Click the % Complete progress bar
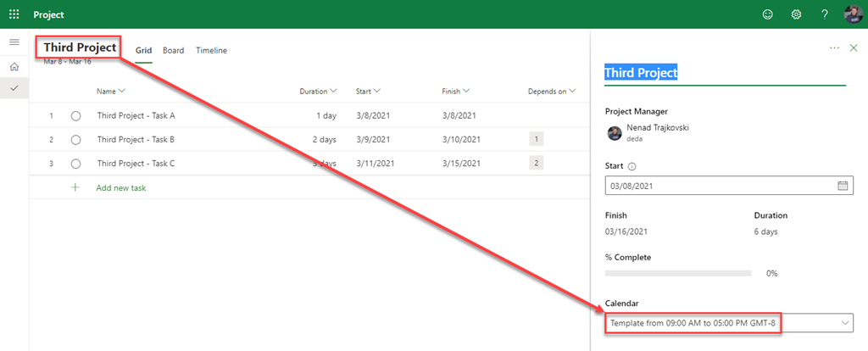Image resolution: width=868 pixels, height=351 pixels. [677, 273]
